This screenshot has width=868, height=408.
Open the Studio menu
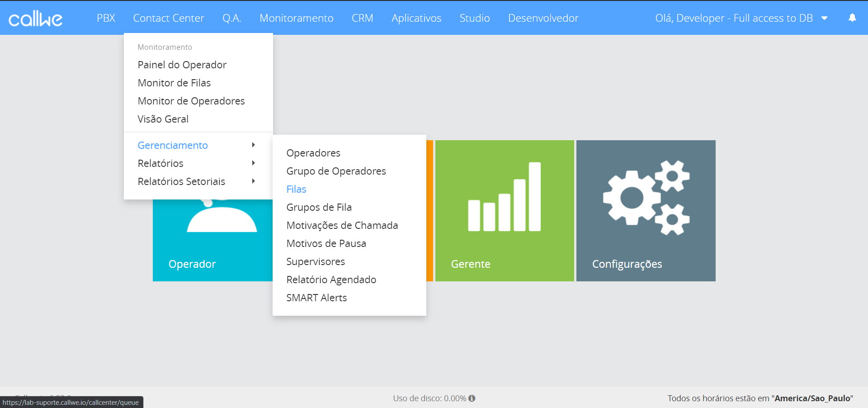[x=475, y=18]
